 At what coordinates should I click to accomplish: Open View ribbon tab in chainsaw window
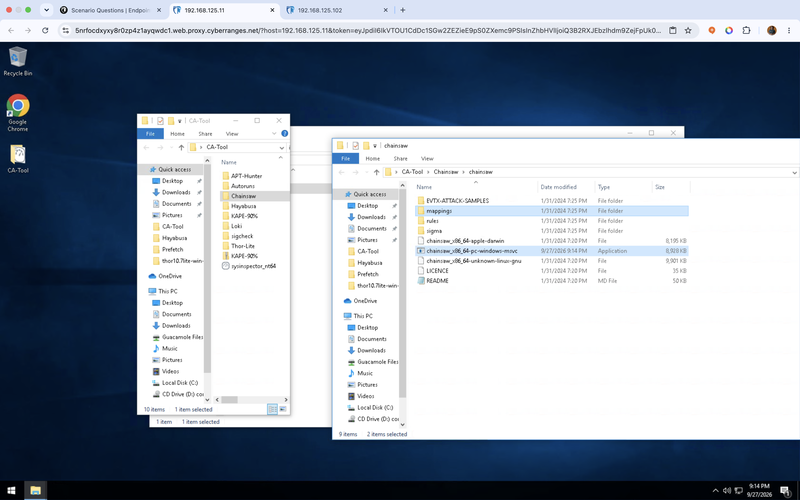(427, 159)
